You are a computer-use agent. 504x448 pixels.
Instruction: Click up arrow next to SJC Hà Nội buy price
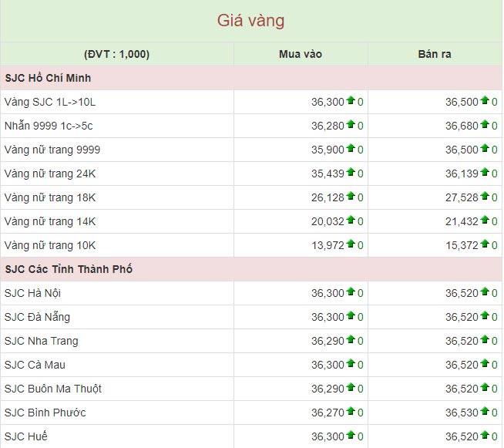click(351, 292)
